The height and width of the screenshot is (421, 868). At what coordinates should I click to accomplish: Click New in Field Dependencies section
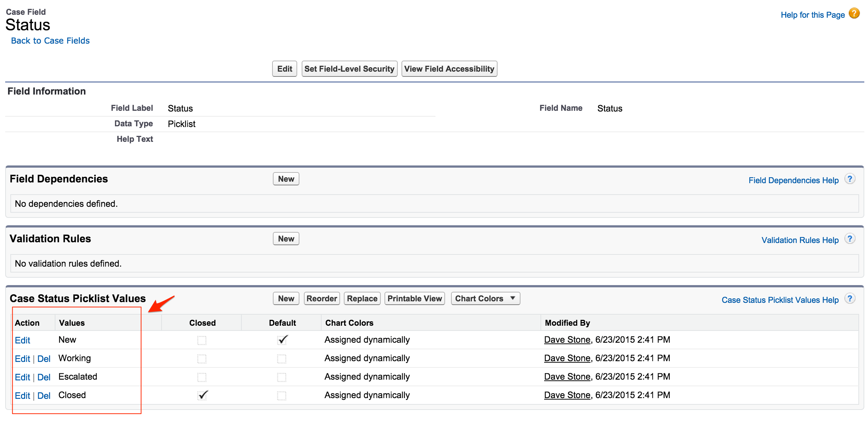pyautogui.click(x=286, y=179)
